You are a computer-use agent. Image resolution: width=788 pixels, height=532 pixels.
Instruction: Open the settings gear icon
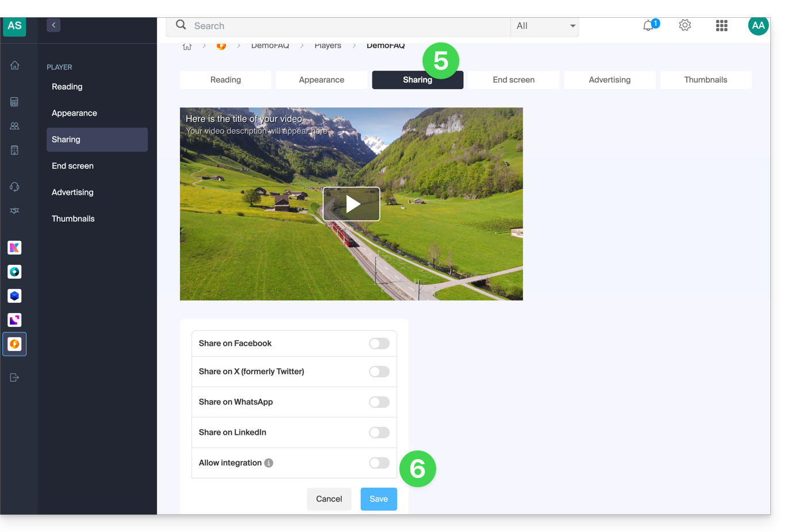pyautogui.click(x=685, y=25)
